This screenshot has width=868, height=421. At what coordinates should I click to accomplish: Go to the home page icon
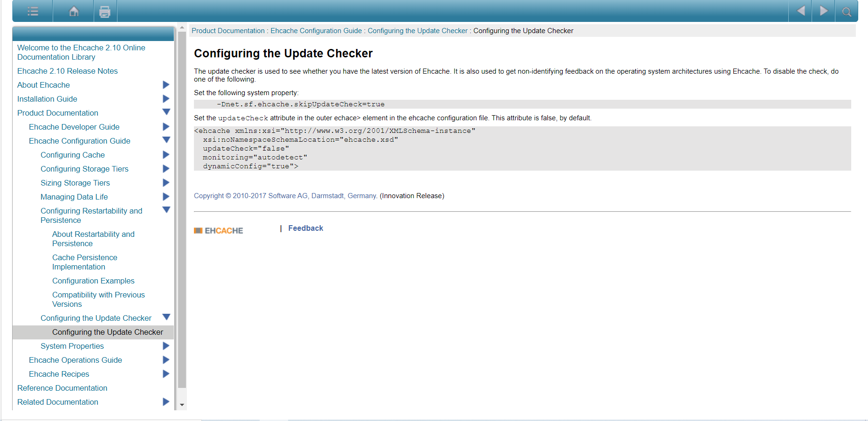(74, 11)
